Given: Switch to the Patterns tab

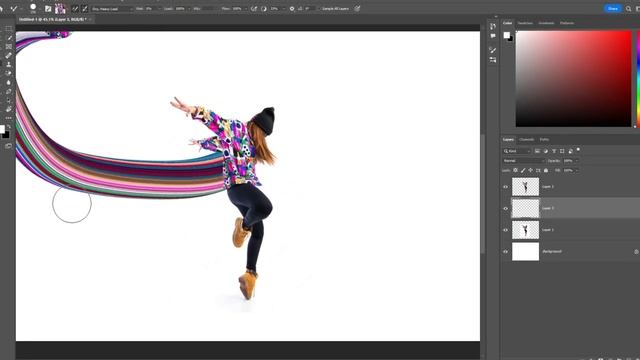Looking at the screenshot, I should coord(567,23).
